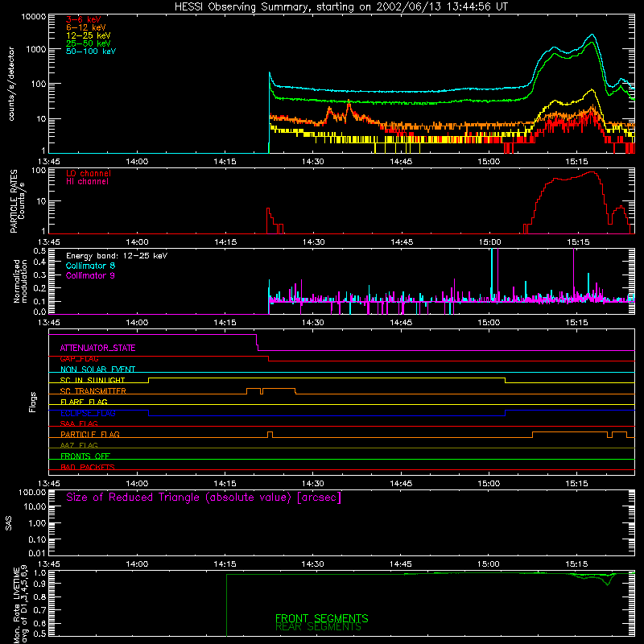Select the FLARE_FLAG label
Screen dimensions: 644x644
pos(84,402)
